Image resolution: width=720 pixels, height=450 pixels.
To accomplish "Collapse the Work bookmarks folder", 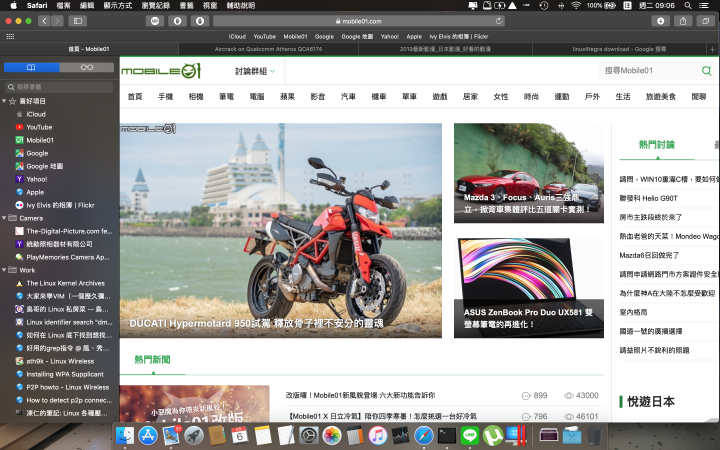I will [4, 270].
